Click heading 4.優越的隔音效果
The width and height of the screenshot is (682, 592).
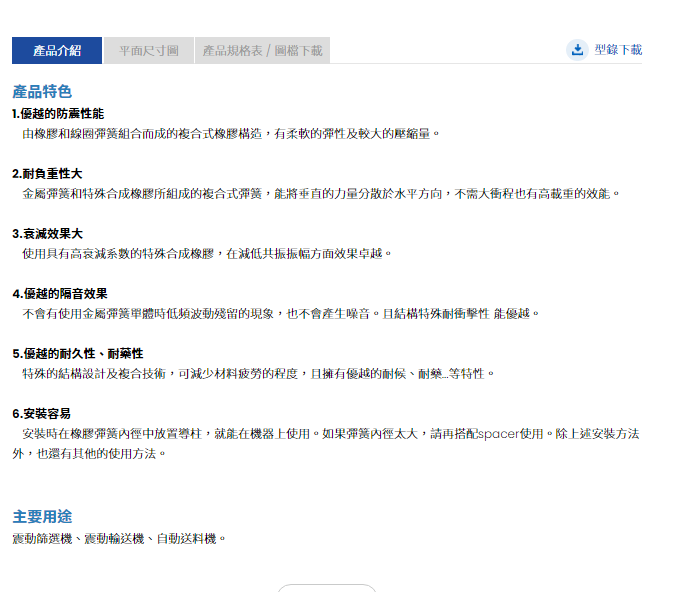click(60, 294)
